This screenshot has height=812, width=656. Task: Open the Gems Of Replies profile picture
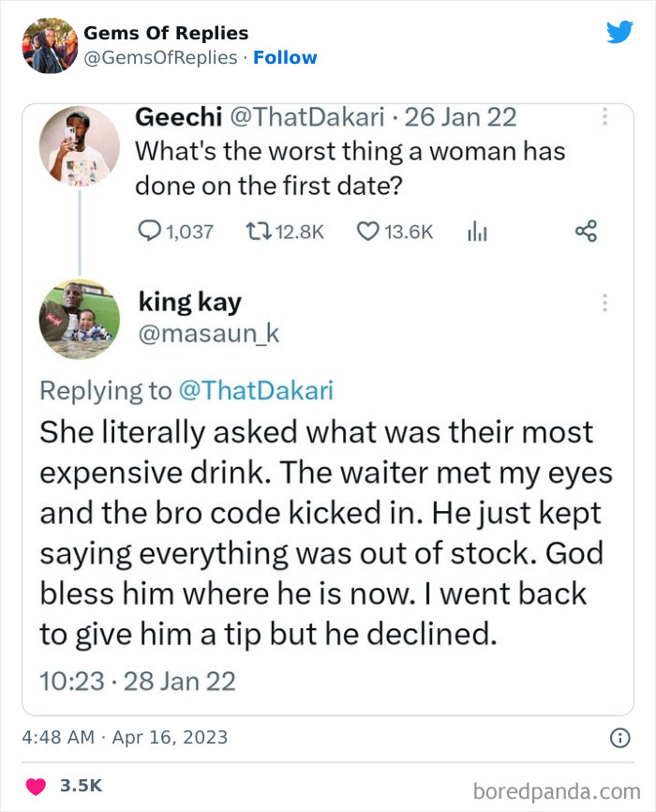(49, 45)
